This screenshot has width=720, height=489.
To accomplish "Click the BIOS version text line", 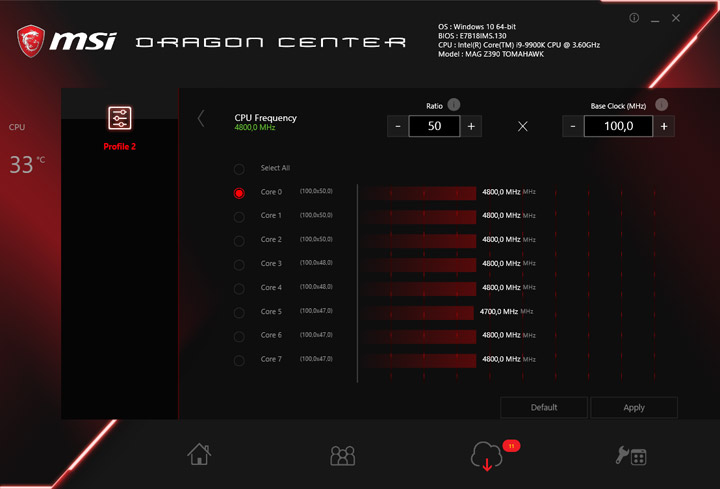I will coord(472,36).
